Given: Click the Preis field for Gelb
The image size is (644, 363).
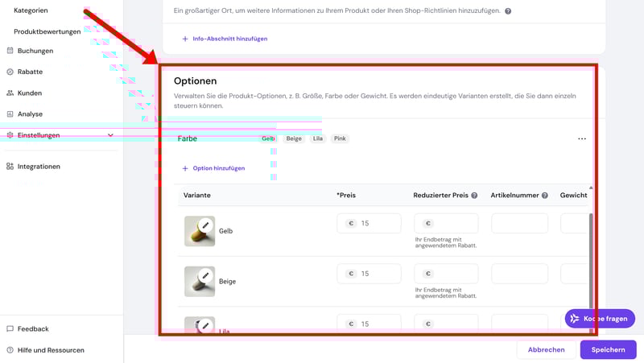Looking at the screenshot, I should [x=369, y=224].
